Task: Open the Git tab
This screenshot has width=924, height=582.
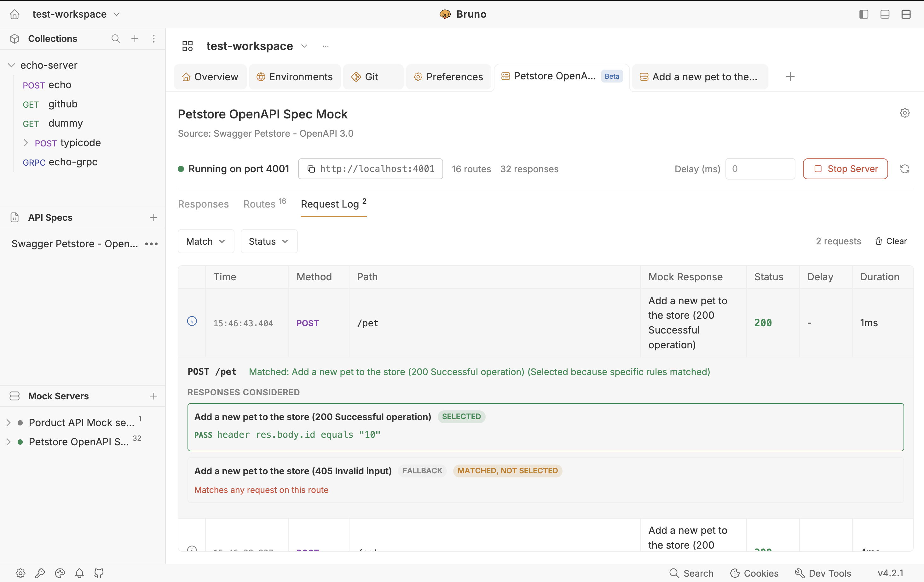Action: point(373,77)
